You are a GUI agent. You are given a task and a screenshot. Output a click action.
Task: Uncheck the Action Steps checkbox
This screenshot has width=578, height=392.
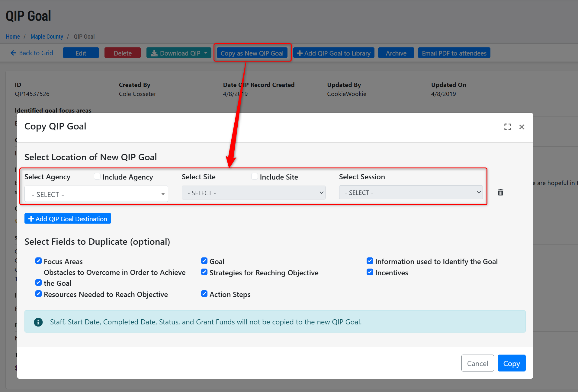click(204, 294)
